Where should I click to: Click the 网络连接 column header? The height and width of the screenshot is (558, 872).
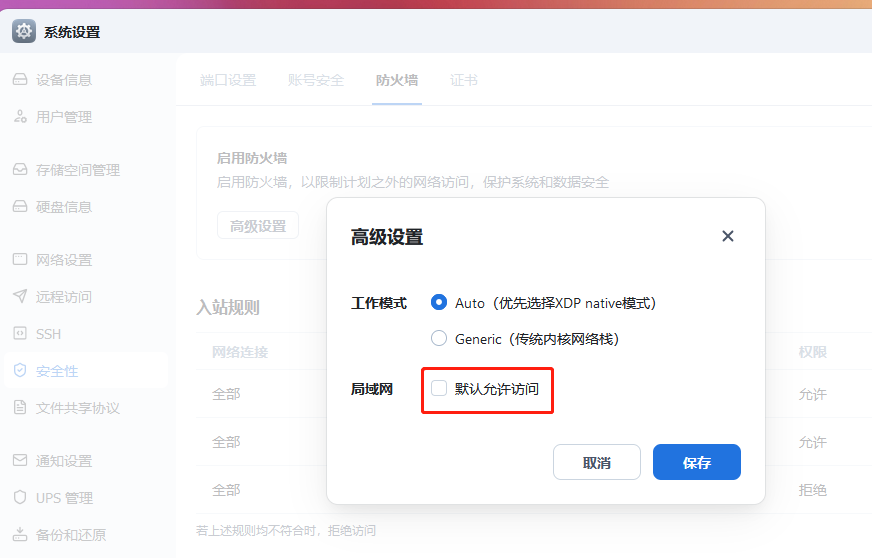tap(240, 352)
